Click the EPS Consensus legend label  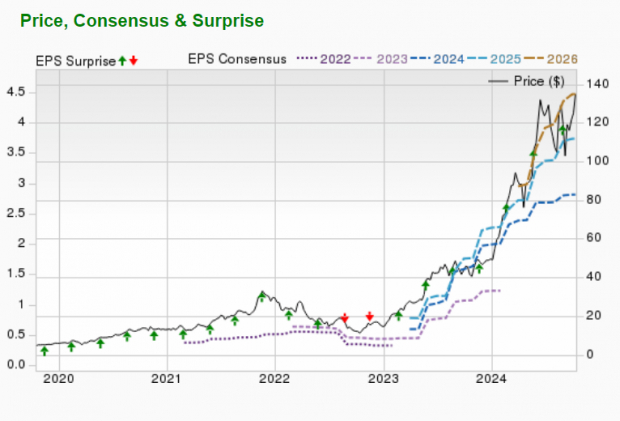tap(237, 59)
